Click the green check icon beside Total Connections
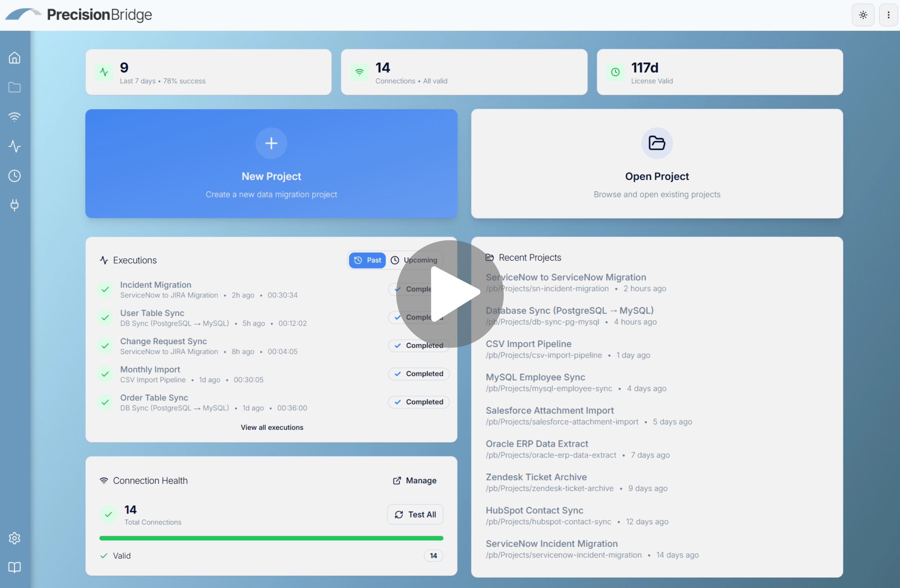 tap(108, 515)
